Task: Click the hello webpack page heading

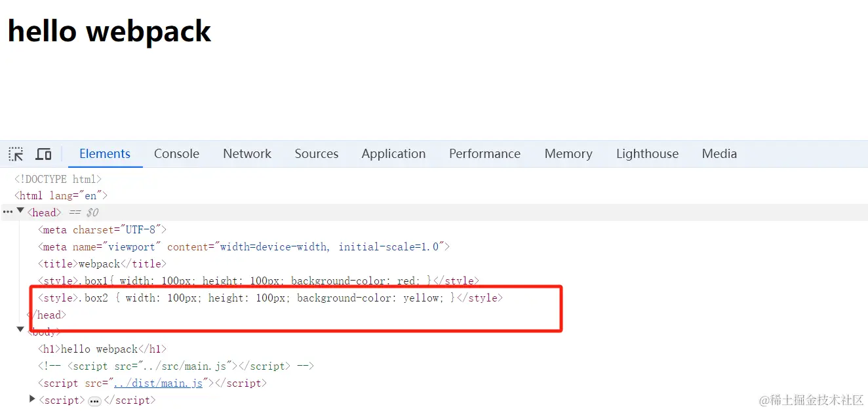Action: pyautogui.click(x=109, y=31)
